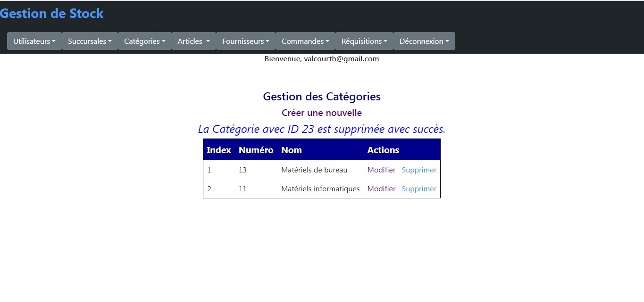Click the Nom column header
Image resolution: width=644 pixels, height=302 pixels.
[291, 150]
